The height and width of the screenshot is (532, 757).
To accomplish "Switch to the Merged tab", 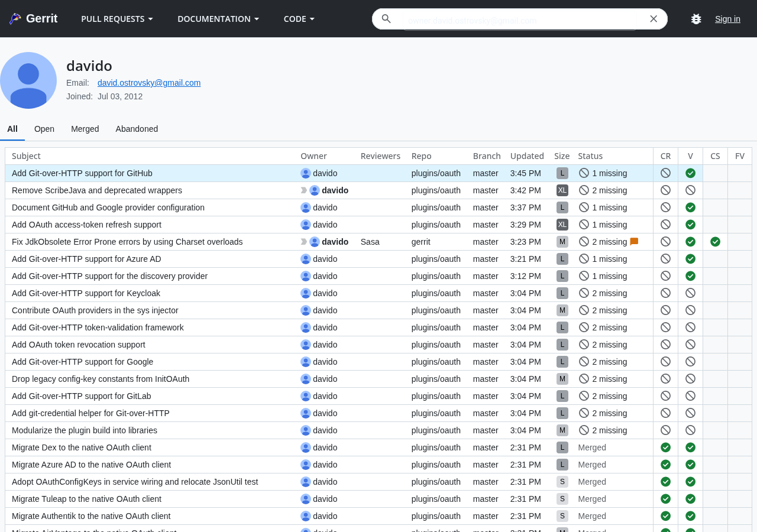I will click(x=85, y=129).
